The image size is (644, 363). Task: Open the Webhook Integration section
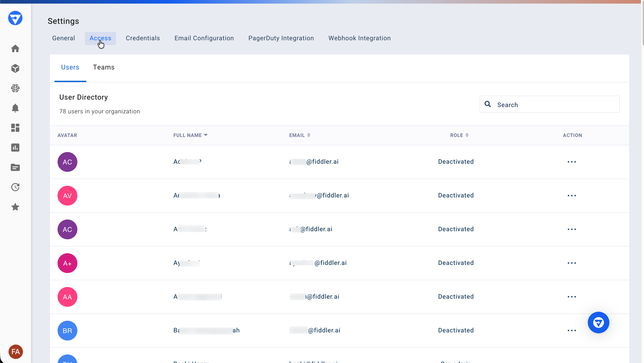[359, 38]
